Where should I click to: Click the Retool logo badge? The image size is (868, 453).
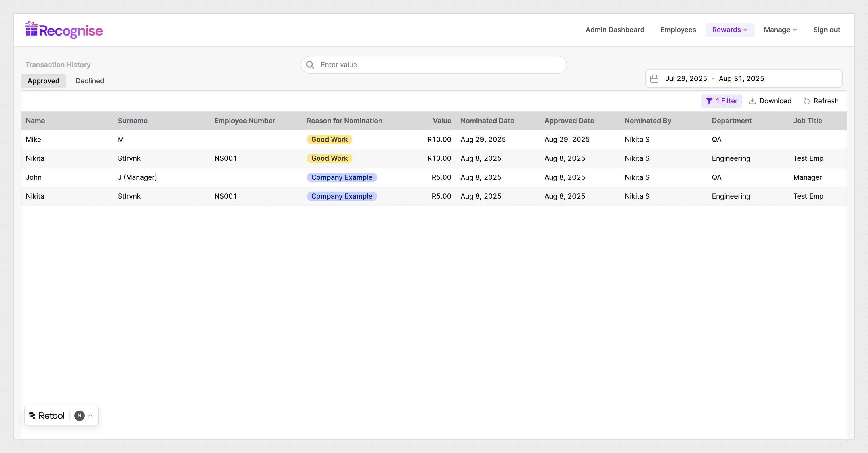pos(47,416)
